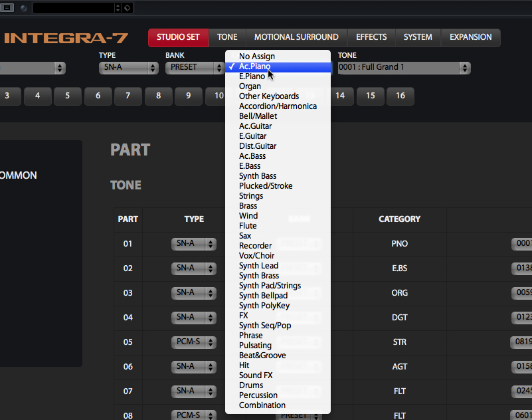Open the top TYPE dropdown showing SN-A
The height and width of the screenshot is (420, 532).
[x=129, y=68]
